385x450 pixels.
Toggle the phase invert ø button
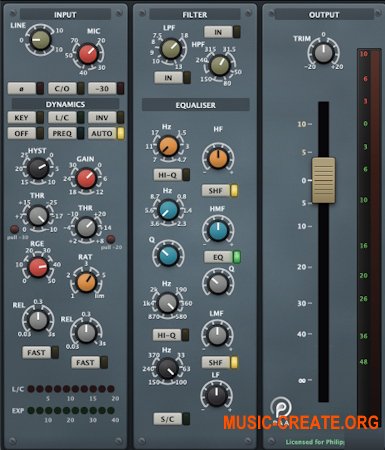(x=26, y=89)
